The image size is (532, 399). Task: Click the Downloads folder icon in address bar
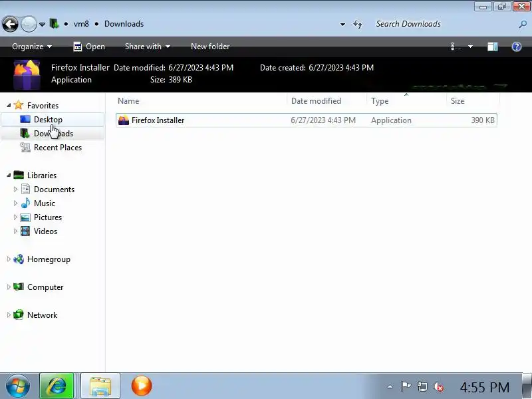click(x=54, y=24)
